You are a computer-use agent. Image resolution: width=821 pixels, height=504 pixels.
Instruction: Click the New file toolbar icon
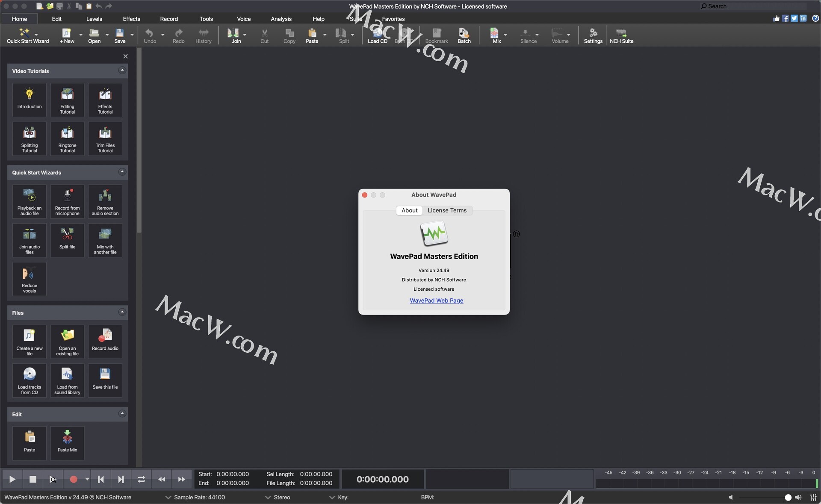pos(67,35)
